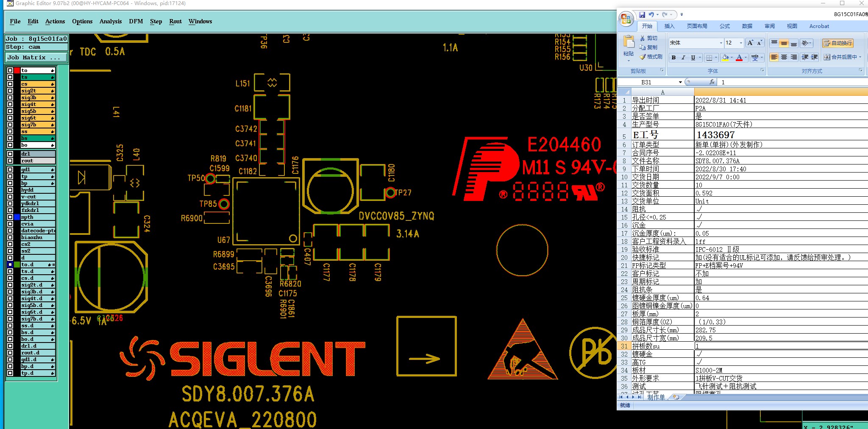
Task: Click the insert function fx icon
Action: (x=712, y=82)
